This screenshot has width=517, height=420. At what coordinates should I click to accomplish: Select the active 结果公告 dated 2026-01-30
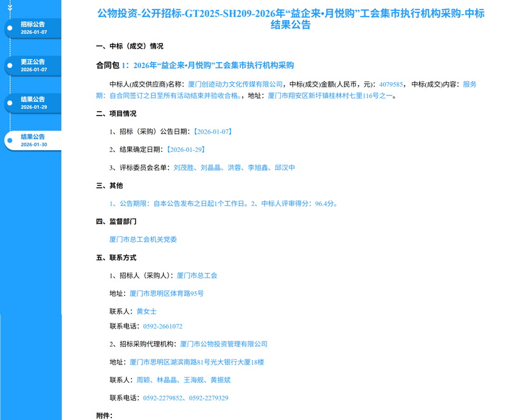(33, 140)
